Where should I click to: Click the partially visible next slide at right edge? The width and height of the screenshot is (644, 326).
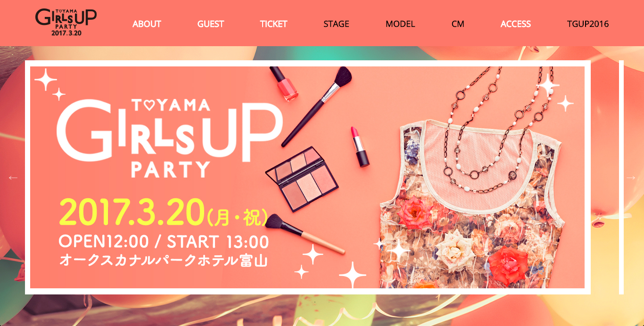(621, 177)
